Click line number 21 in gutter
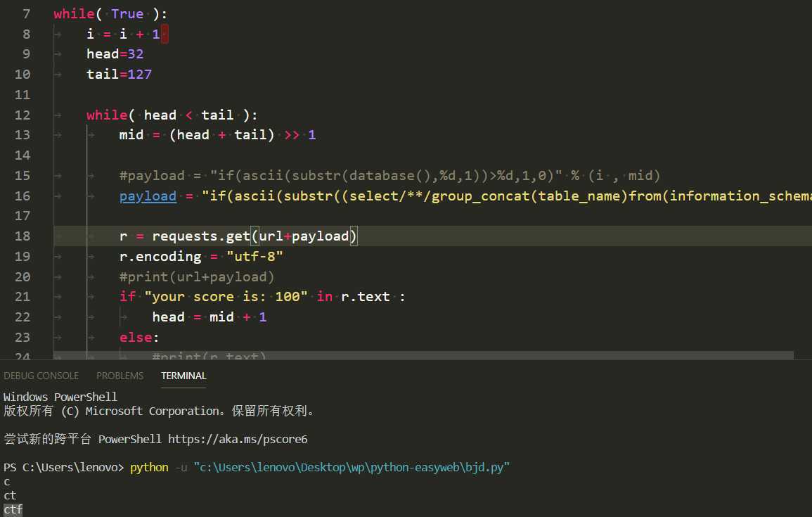The image size is (812, 517). click(x=22, y=297)
